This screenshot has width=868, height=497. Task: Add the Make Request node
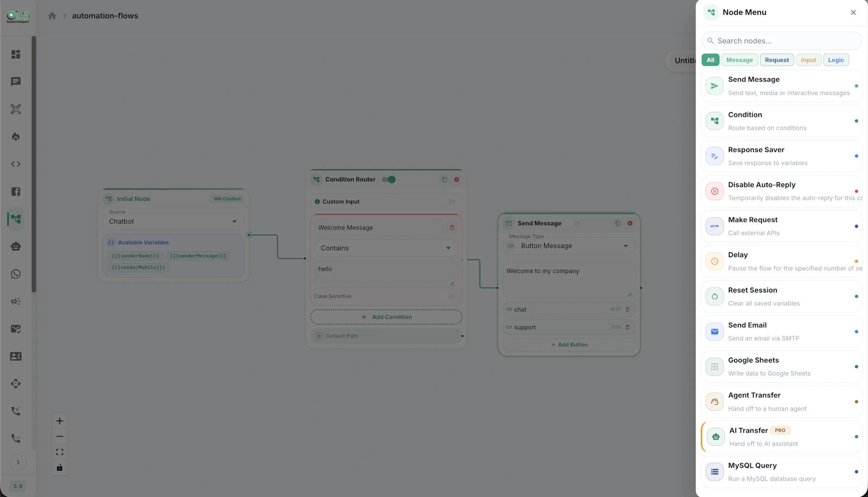click(782, 226)
